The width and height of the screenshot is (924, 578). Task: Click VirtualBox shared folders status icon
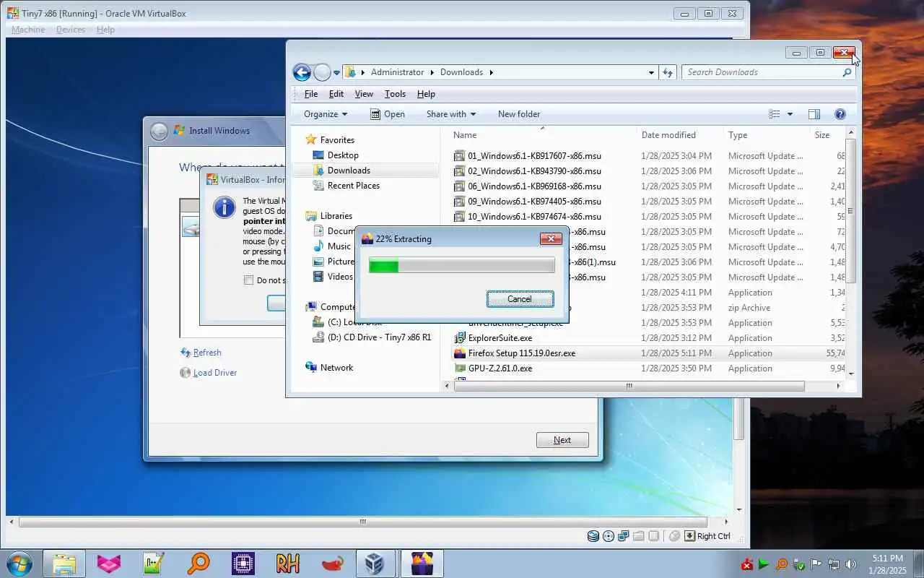tap(639, 536)
